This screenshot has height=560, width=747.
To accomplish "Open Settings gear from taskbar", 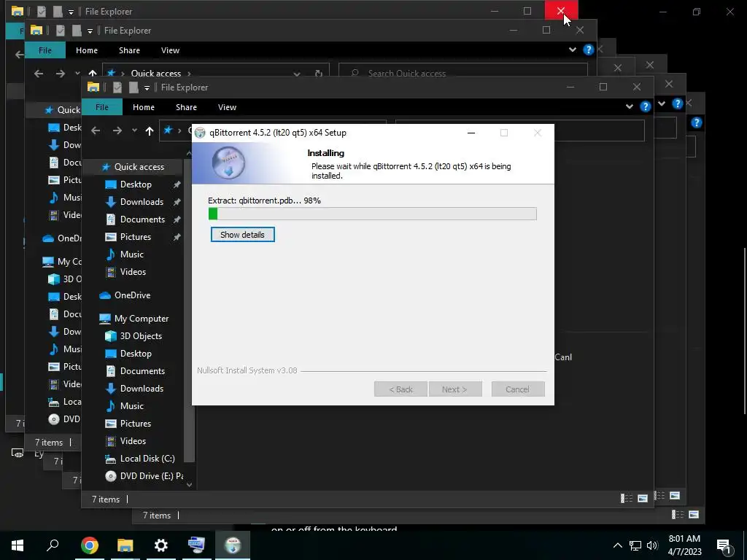I will 161,545.
